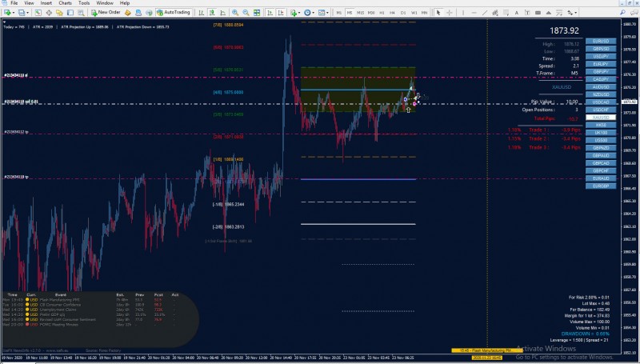Screen dimensions: 640x364
Task: Open the search magnifier icon
Action: point(623,13)
